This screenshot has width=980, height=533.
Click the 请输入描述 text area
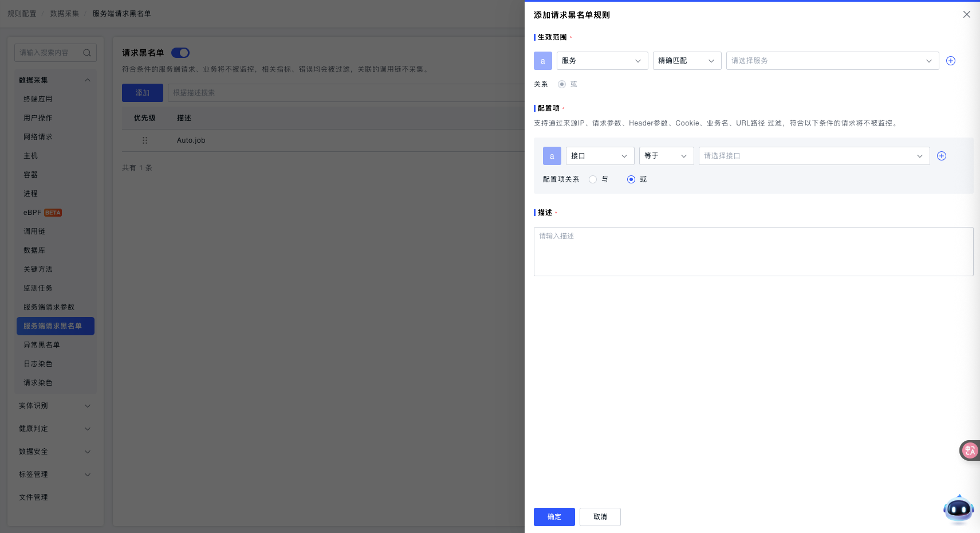pyautogui.click(x=753, y=252)
